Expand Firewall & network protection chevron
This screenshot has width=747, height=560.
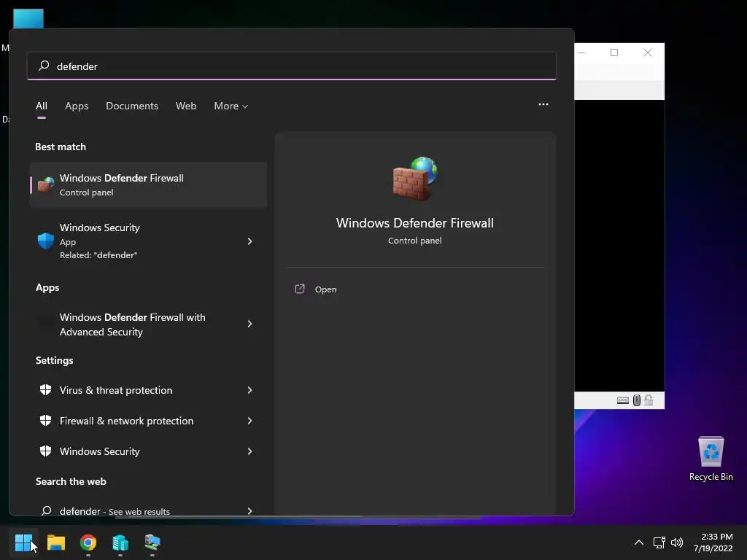[249, 421]
